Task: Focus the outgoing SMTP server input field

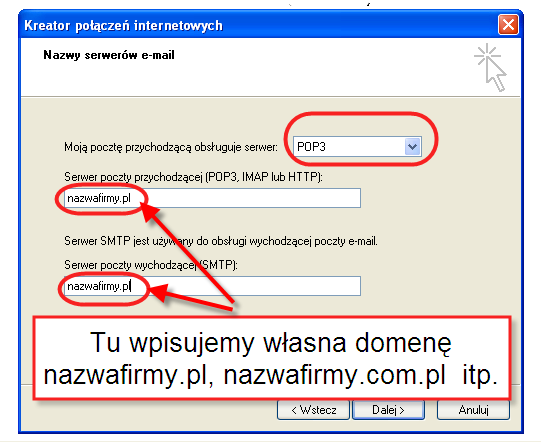Action: 213,286
